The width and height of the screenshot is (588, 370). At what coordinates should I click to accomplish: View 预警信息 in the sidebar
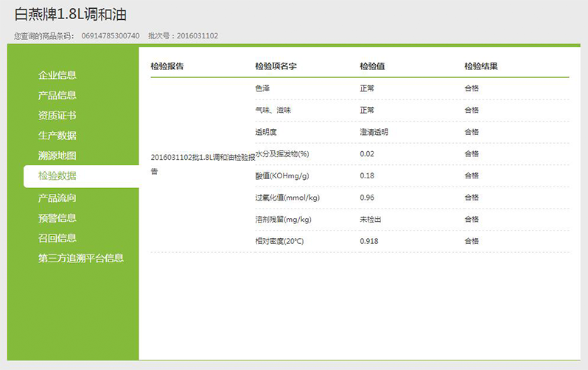(57, 218)
